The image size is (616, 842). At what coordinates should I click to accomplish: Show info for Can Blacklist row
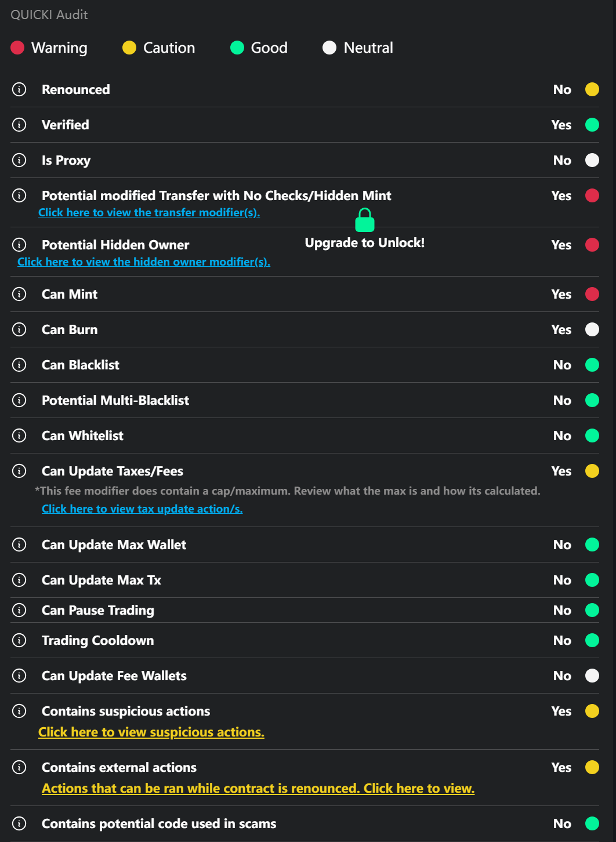coord(19,365)
